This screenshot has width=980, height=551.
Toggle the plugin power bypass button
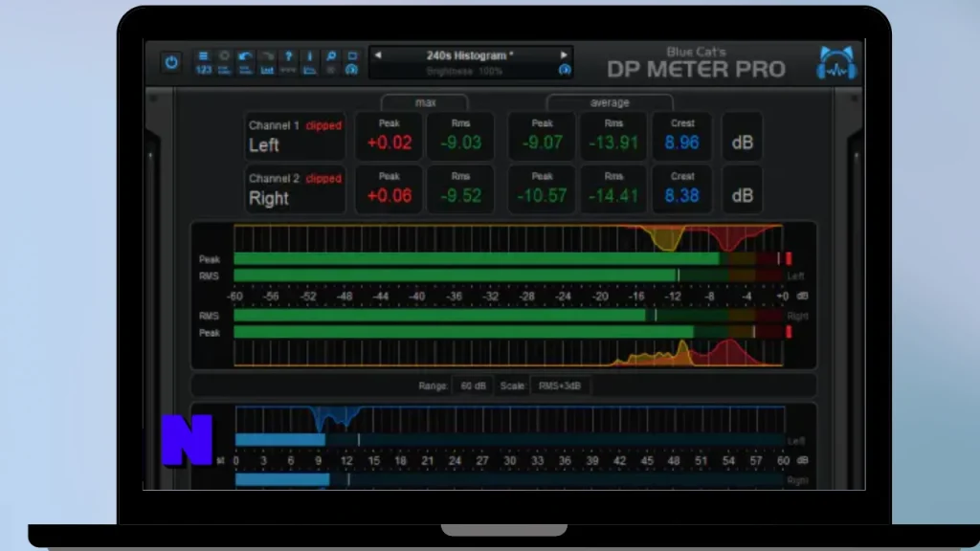(x=171, y=62)
